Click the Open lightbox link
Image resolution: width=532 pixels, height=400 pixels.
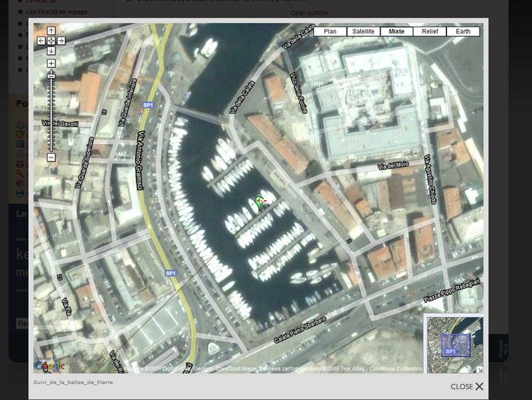pos(309,13)
